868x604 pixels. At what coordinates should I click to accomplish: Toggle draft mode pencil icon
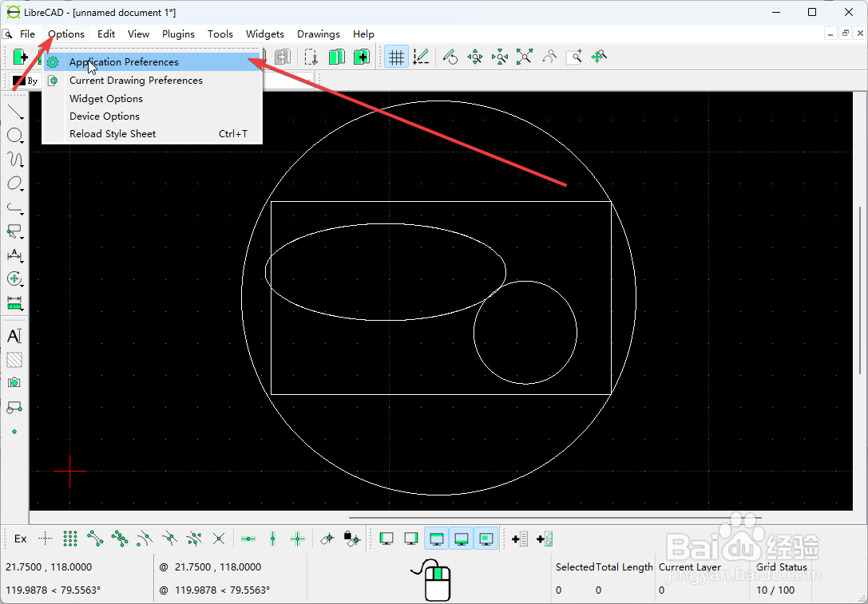[x=422, y=57]
